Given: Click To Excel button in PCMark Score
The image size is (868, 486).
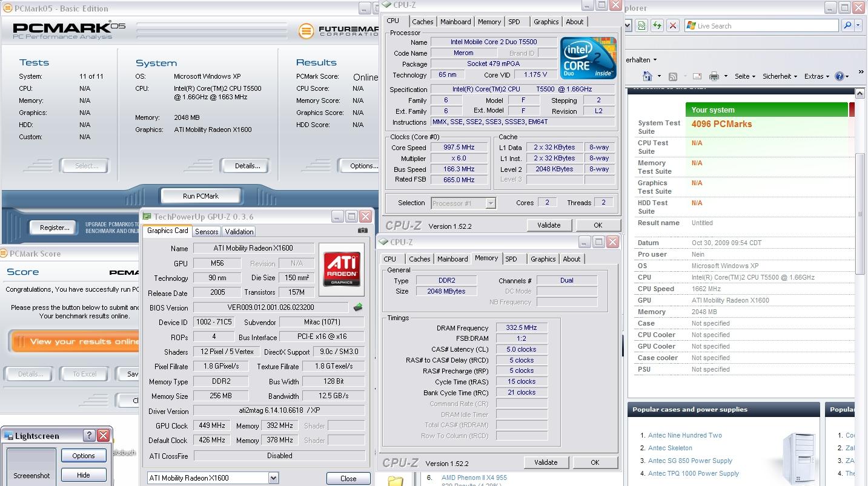Looking at the screenshot, I should coord(85,374).
